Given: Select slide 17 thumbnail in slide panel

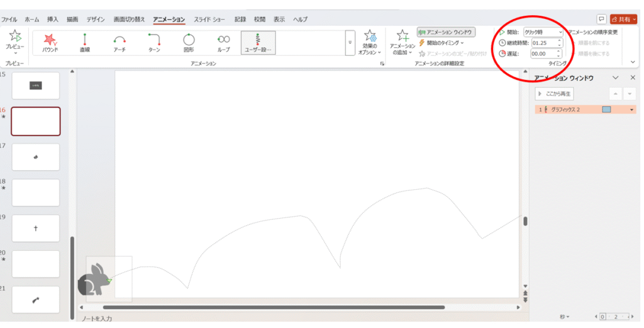Looking at the screenshot, I should tap(36, 157).
